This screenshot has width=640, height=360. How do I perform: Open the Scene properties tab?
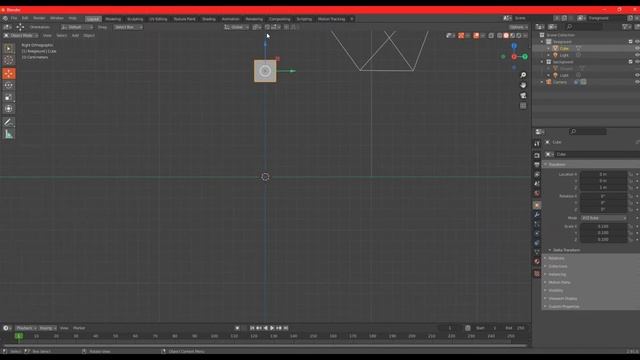[537, 184]
